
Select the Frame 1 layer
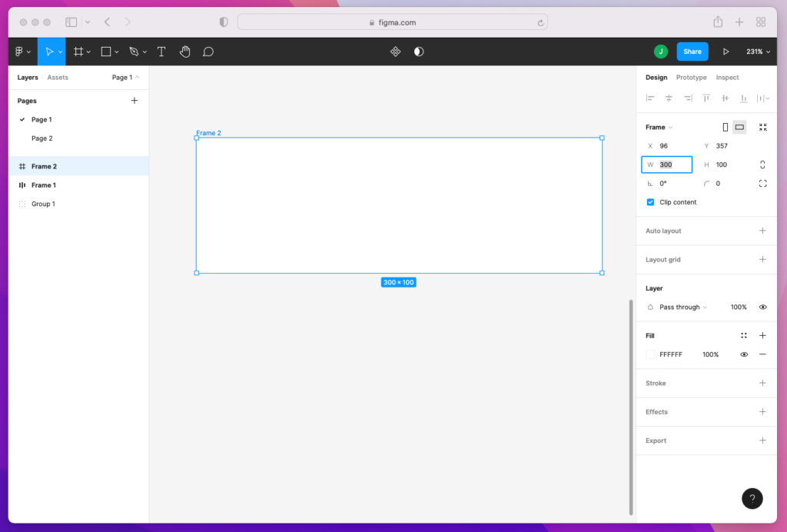tap(78, 185)
